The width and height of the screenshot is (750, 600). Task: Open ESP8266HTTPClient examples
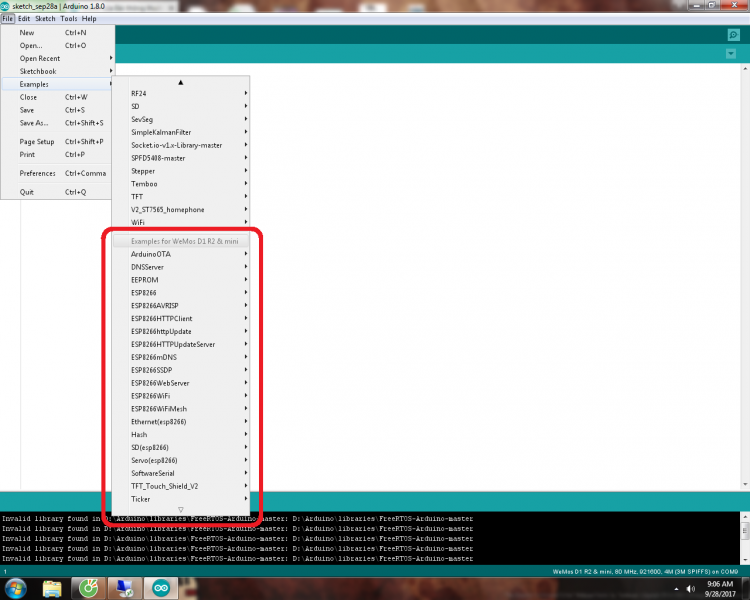click(x=181, y=319)
